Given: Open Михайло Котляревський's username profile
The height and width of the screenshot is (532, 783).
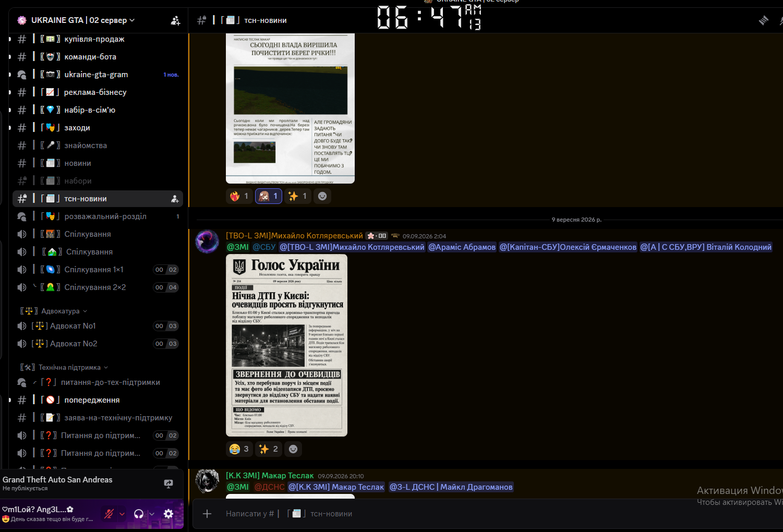Looking at the screenshot, I should point(294,236).
